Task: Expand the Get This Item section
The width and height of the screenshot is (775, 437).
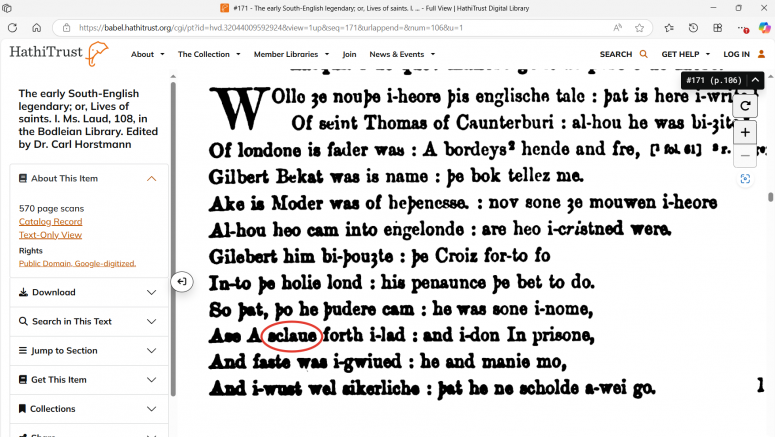Action: point(152,380)
